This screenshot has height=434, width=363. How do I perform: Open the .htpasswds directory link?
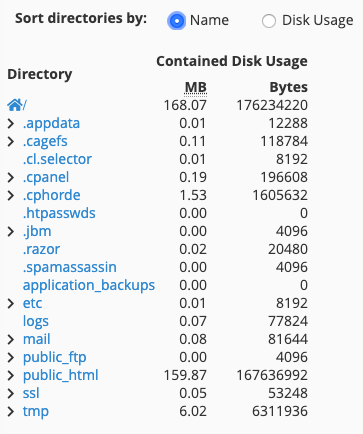pyautogui.click(x=59, y=213)
